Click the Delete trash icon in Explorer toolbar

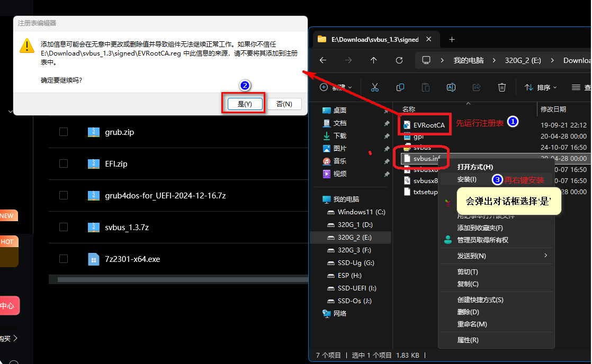502,87
